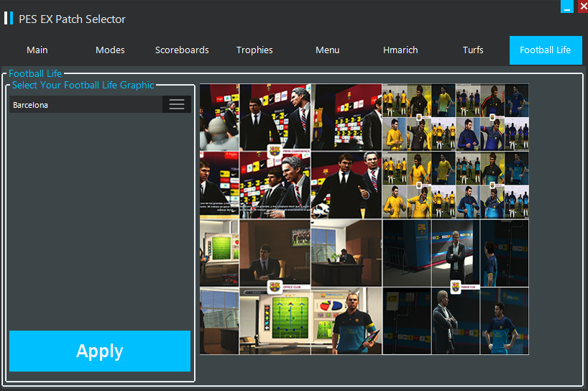Image resolution: width=588 pixels, height=391 pixels.
Task: Go to the Trophies tab
Action: click(x=254, y=50)
